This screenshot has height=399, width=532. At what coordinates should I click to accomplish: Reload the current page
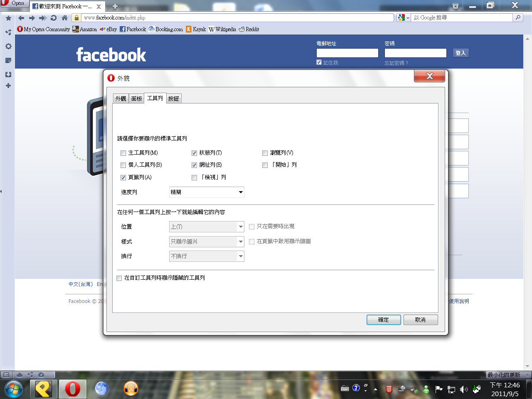(54, 18)
